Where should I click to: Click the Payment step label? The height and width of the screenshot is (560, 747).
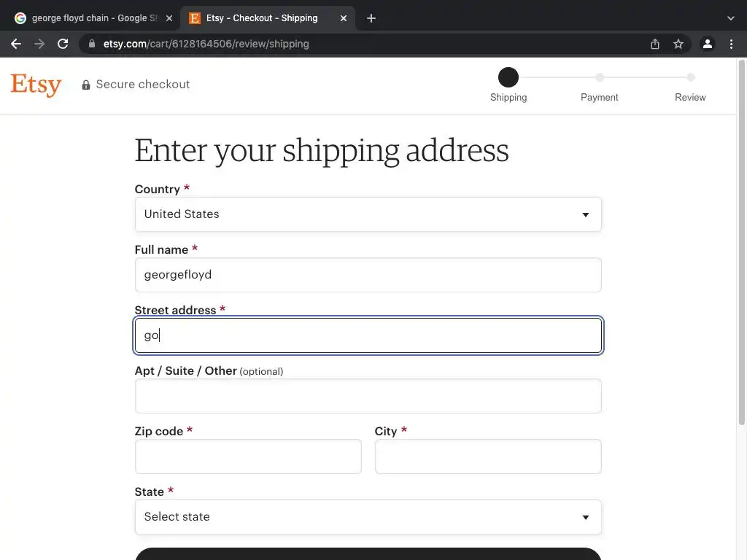pos(599,97)
